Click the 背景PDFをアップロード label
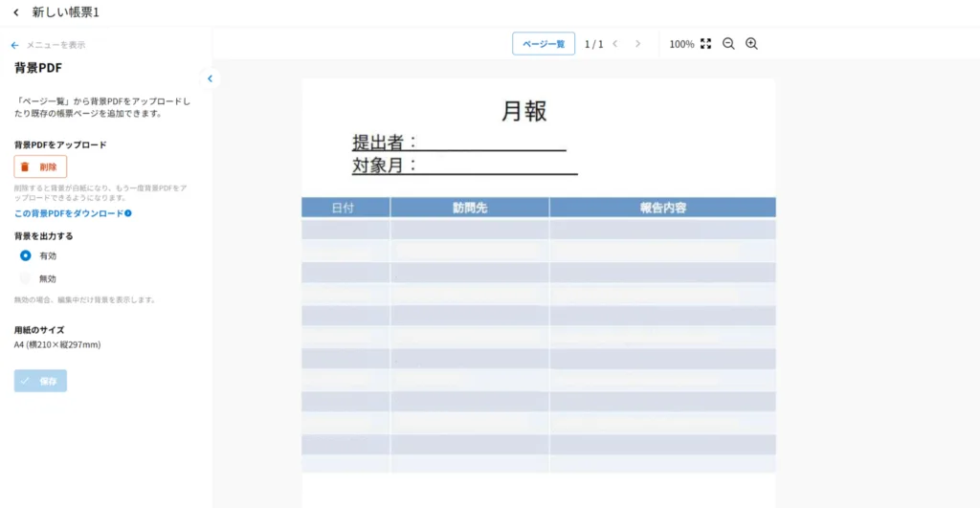This screenshot has width=980, height=508. point(60,144)
